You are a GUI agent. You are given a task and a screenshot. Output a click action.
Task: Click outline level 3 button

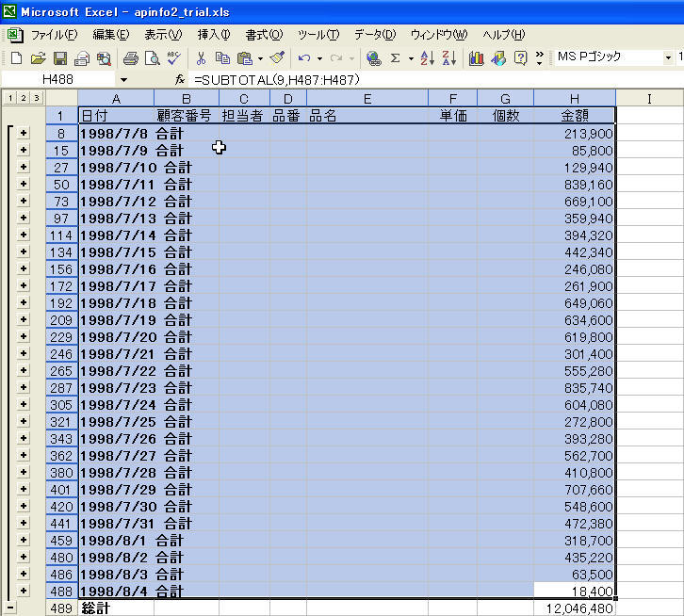[36, 98]
